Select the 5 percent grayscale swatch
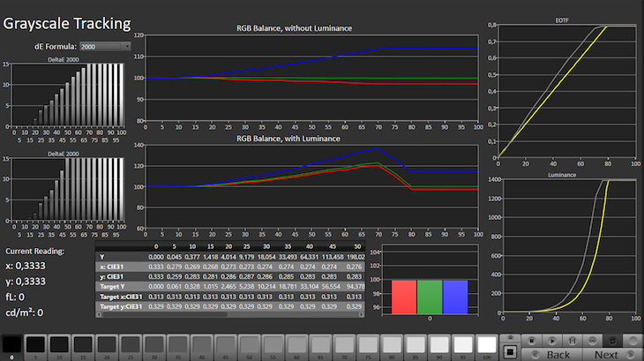 [36, 345]
